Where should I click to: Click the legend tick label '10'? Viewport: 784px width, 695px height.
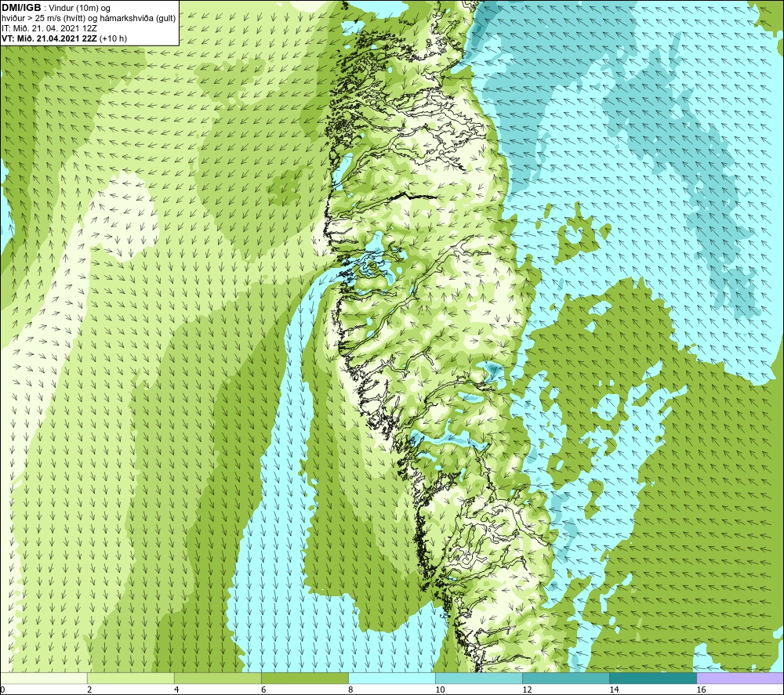pos(440,690)
